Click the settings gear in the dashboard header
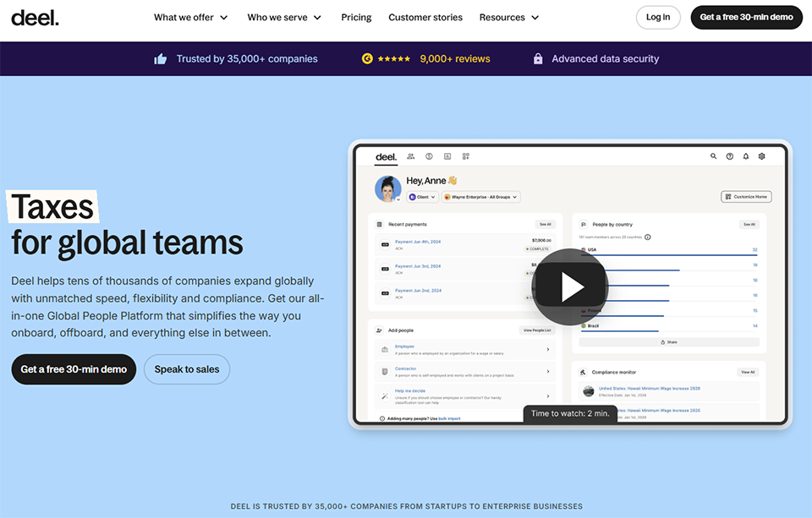The height and width of the screenshot is (518, 812). pyautogui.click(x=760, y=156)
